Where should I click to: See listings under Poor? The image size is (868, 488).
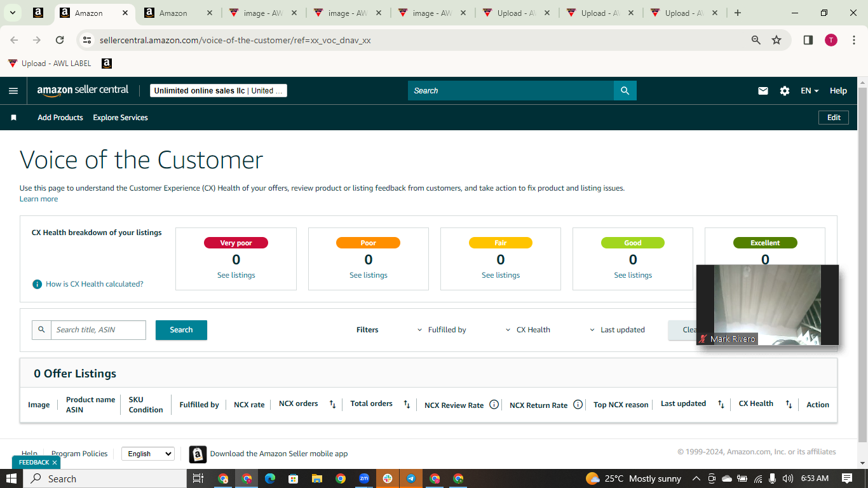369,275
